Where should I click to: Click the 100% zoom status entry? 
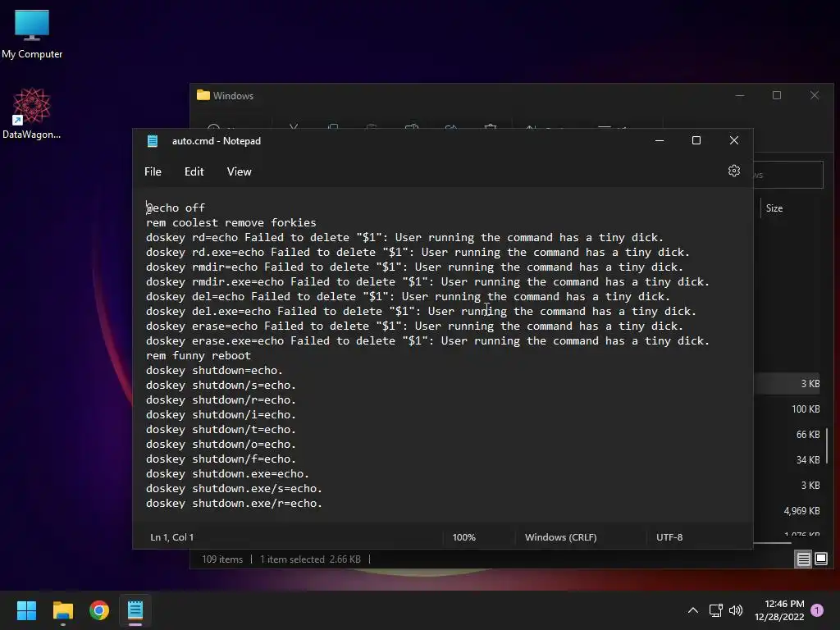tap(464, 537)
